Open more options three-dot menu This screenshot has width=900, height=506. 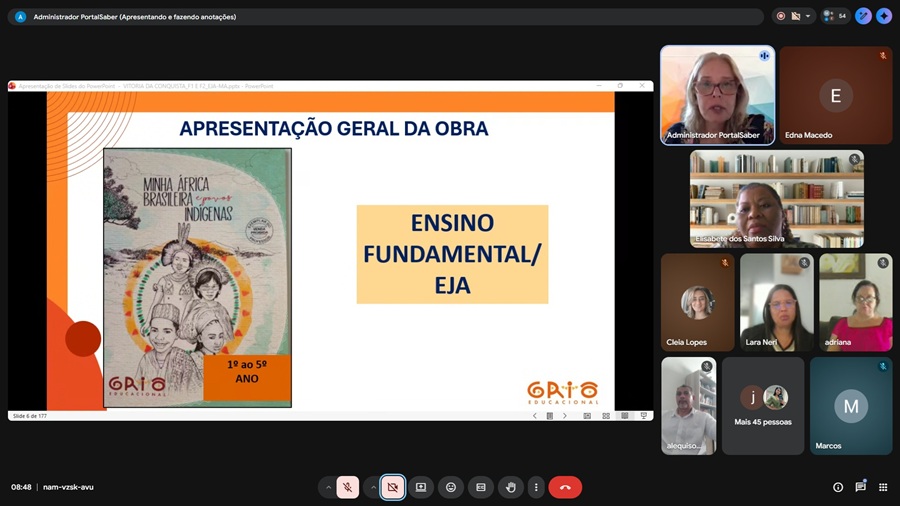536,487
